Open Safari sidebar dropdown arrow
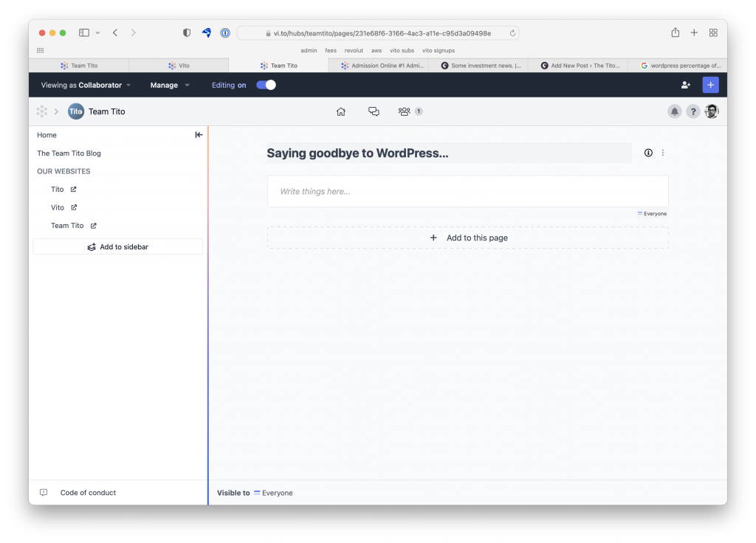This screenshot has width=756, height=543. pos(97,32)
